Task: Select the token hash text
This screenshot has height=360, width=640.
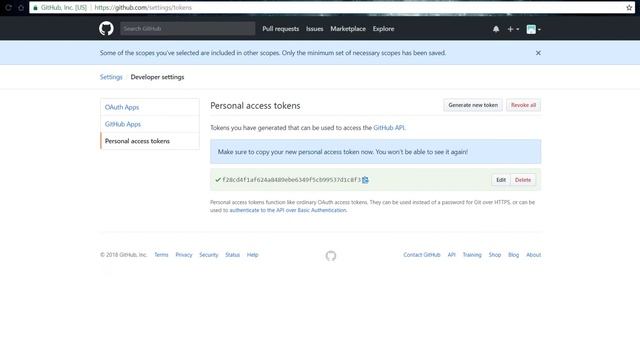Action: (x=291, y=180)
